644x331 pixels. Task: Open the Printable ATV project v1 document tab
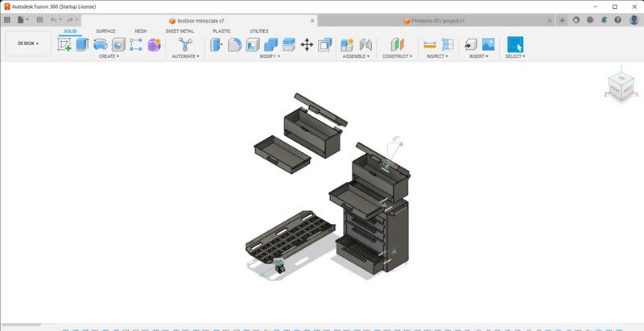(438, 21)
